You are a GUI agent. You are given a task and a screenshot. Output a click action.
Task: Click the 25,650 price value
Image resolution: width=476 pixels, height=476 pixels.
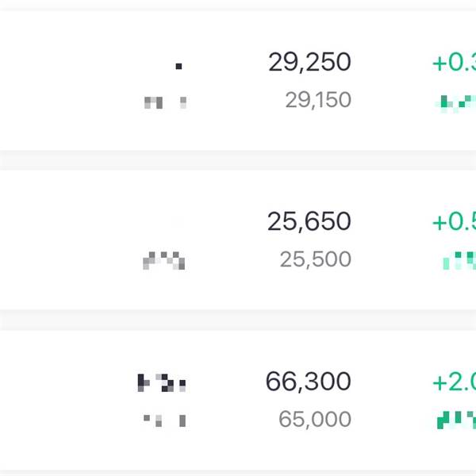tap(309, 221)
